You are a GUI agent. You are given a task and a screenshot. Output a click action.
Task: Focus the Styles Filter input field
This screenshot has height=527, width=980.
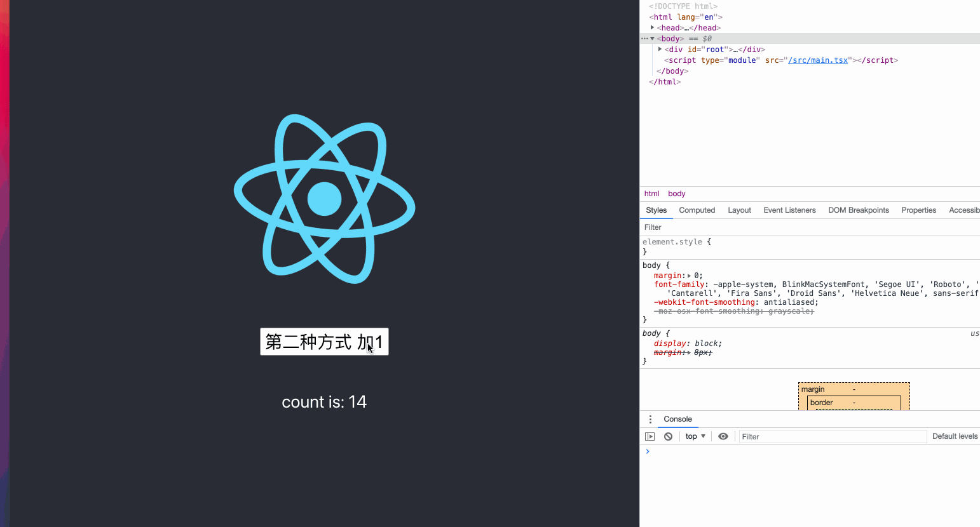810,227
